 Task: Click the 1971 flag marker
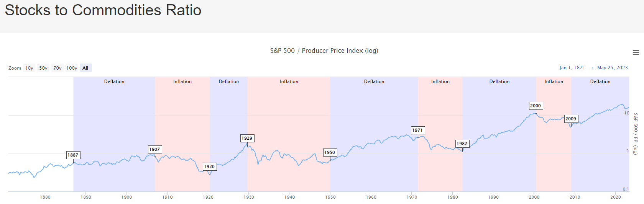pos(417,130)
